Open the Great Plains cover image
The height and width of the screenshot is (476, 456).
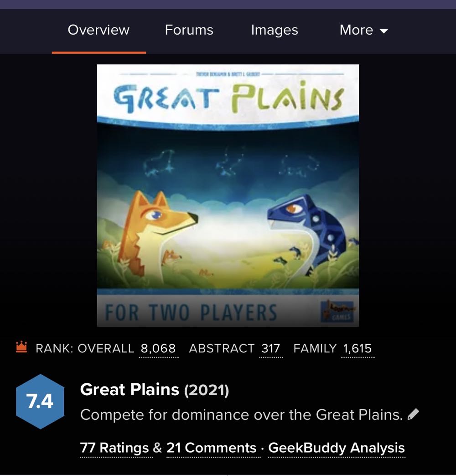[x=228, y=195]
